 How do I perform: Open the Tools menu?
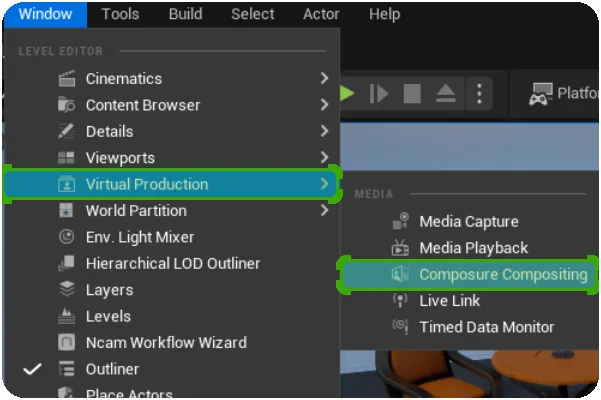click(120, 14)
